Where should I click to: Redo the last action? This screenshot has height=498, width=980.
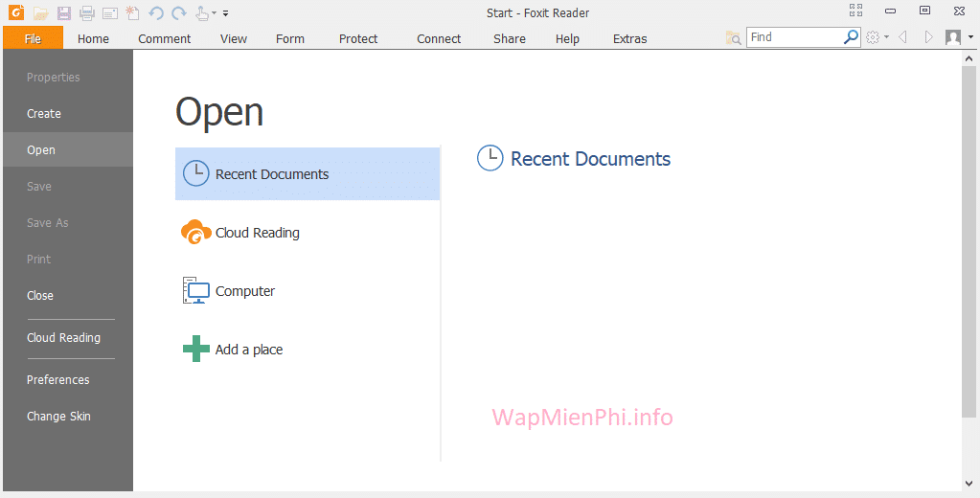click(x=179, y=12)
